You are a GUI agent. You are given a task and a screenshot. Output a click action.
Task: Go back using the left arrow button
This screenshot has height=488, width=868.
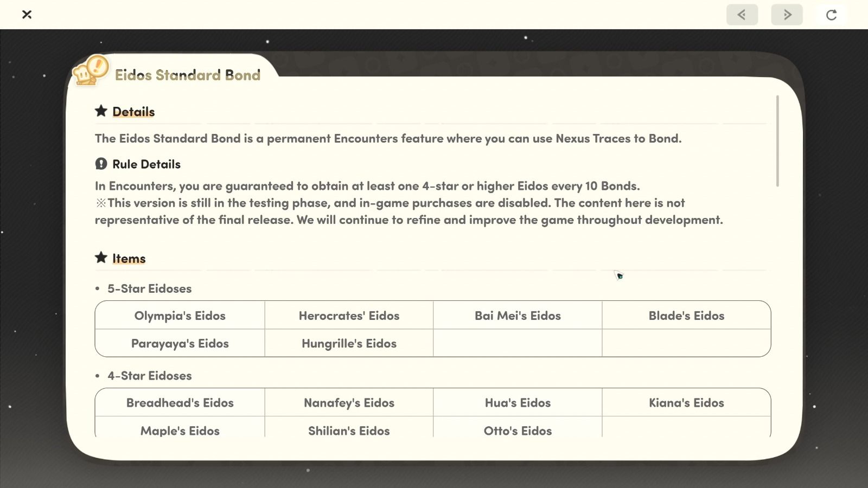pyautogui.click(x=742, y=15)
